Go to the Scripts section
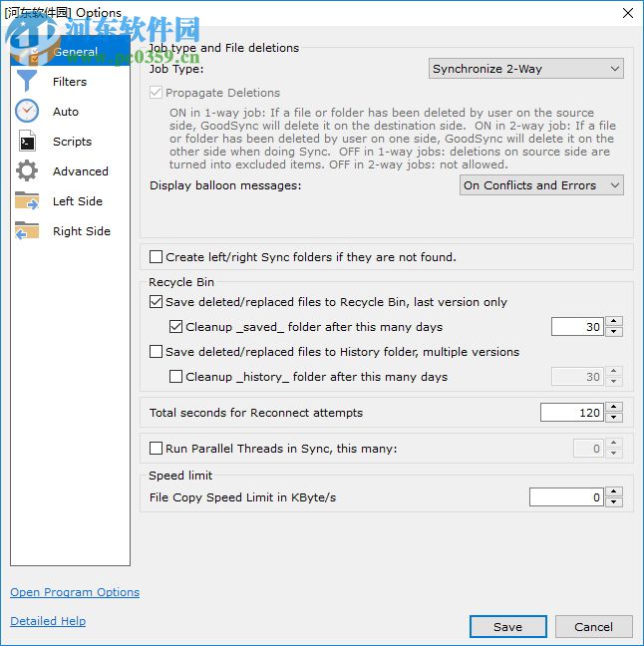 tap(71, 142)
